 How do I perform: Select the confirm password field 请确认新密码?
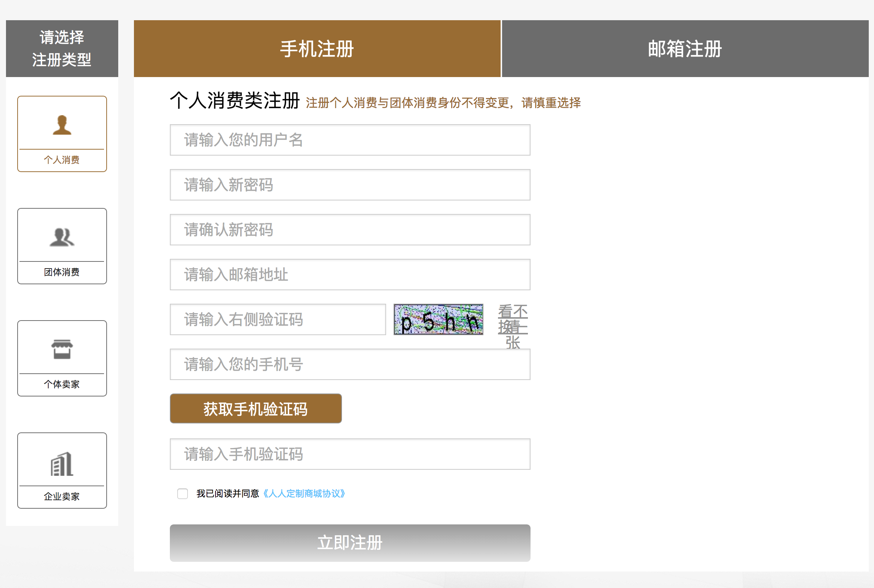[x=349, y=230]
